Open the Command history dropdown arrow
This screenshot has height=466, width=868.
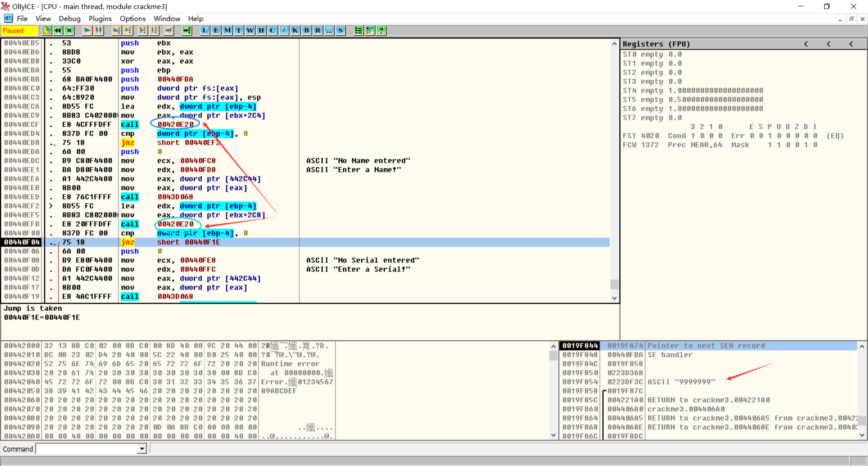click(142, 449)
